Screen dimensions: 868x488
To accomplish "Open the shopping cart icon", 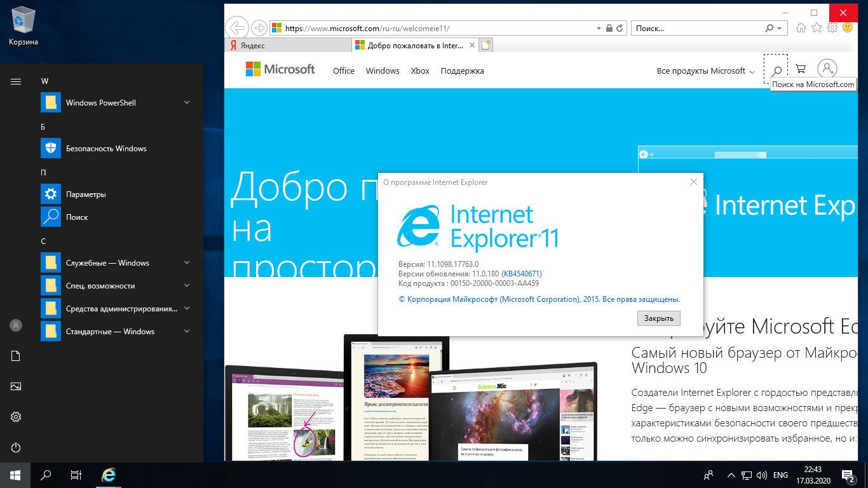I will pyautogui.click(x=801, y=69).
